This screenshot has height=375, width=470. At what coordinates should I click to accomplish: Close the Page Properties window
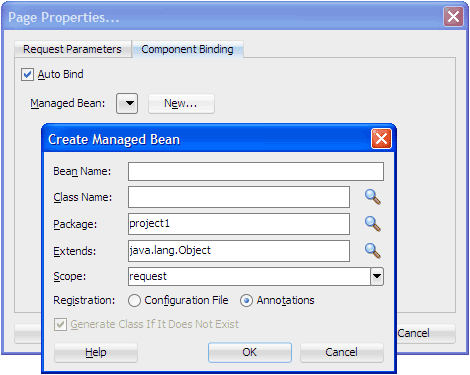point(453,16)
